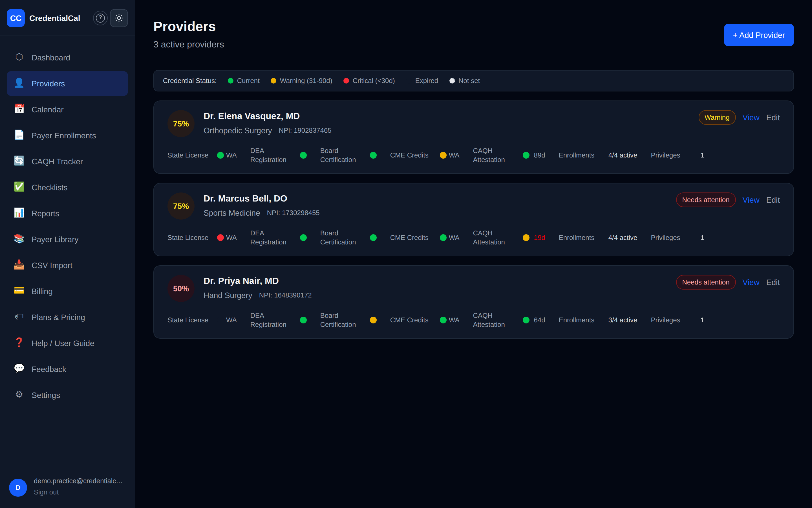Viewport: 812px width, 508px height.
Task: Click the Calendar icon in sidebar
Action: click(x=19, y=109)
